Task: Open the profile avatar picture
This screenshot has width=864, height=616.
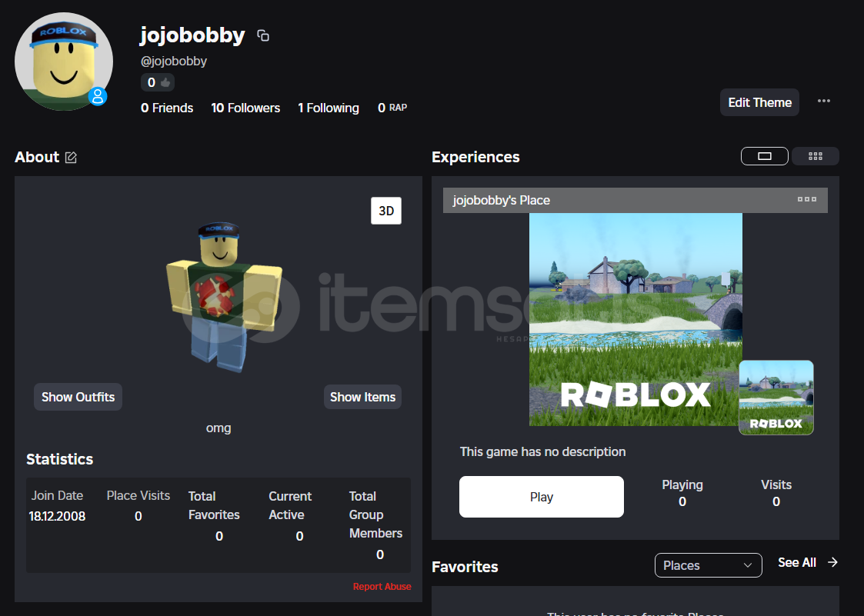Action: click(x=64, y=62)
